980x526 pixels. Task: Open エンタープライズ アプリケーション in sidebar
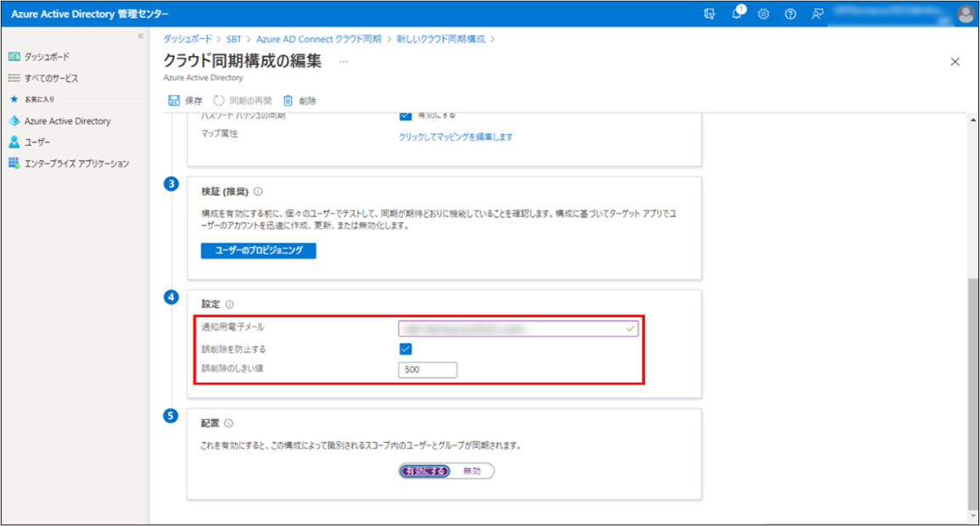pyautogui.click(x=77, y=164)
